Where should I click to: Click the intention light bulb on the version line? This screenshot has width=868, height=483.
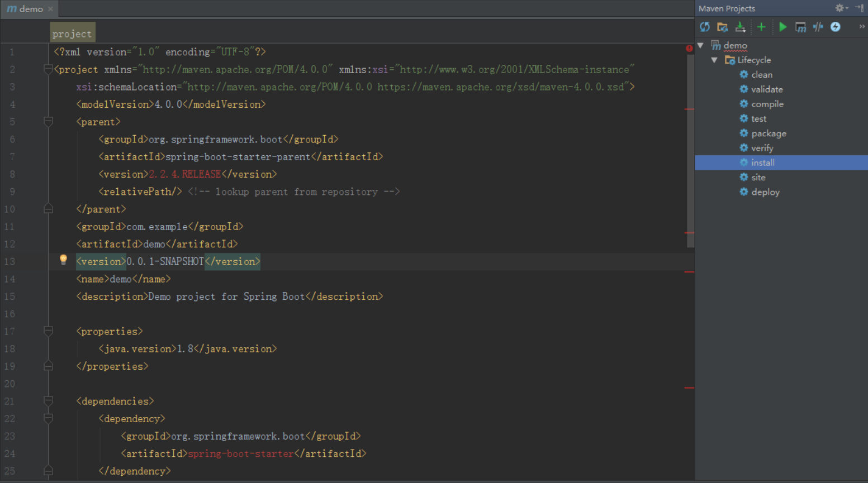pos(63,259)
